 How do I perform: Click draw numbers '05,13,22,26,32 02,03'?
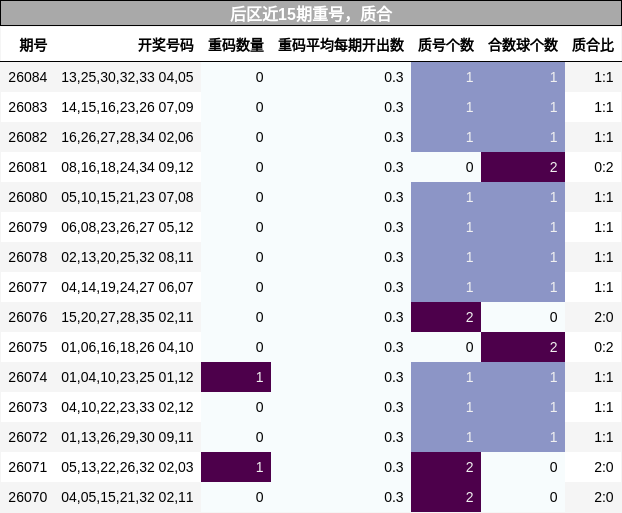tap(127, 467)
